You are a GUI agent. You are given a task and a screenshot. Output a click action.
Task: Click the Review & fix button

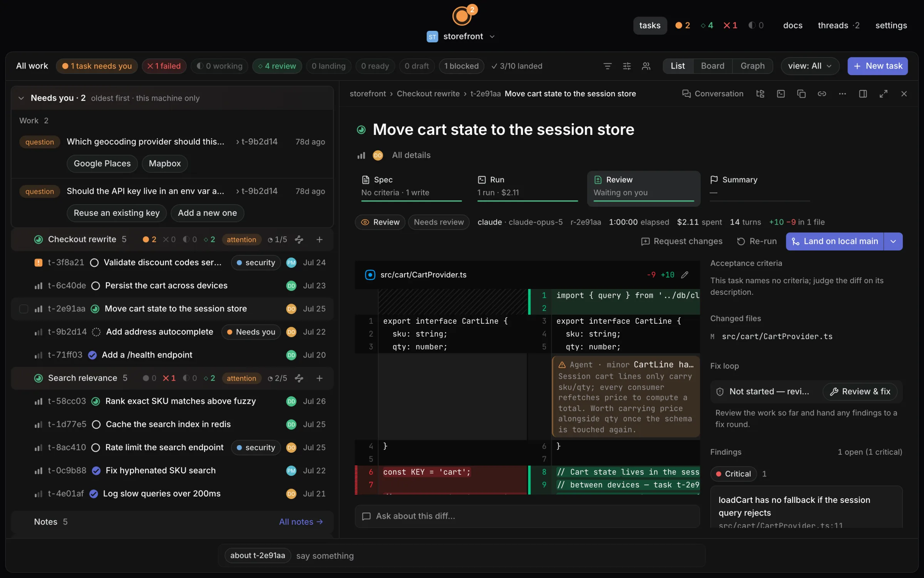point(860,391)
